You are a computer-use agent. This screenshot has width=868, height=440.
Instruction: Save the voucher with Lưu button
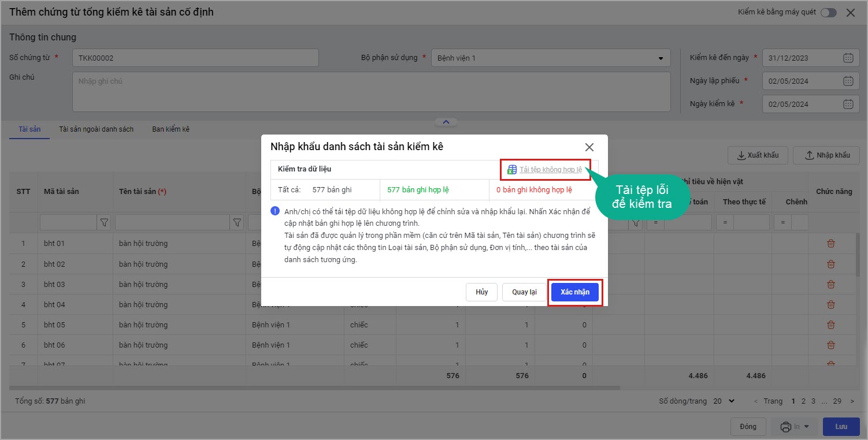pos(841,427)
